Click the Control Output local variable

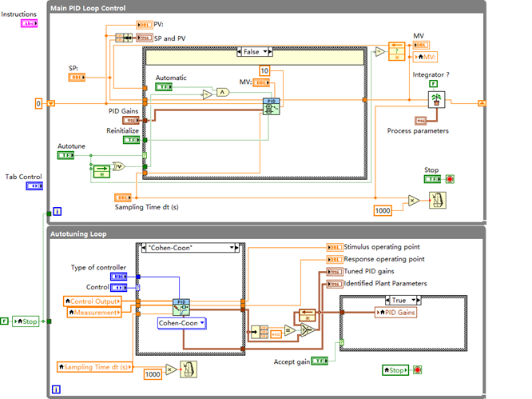(92, 301)
